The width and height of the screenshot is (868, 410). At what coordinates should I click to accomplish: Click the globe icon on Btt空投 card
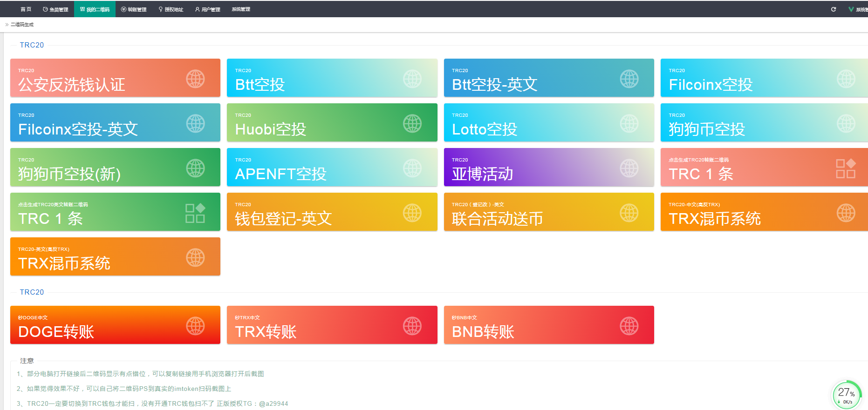click(x=412, y=79)
